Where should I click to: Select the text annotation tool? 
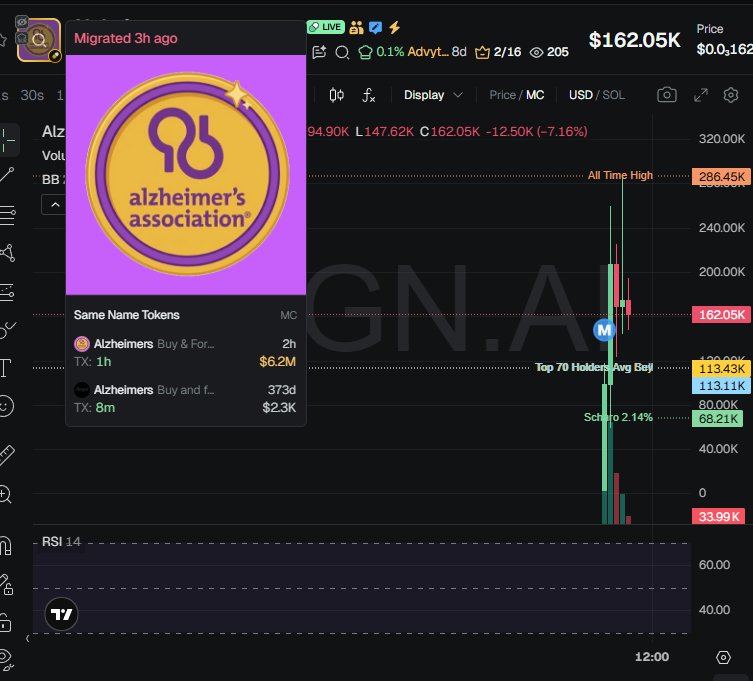click(6, 368)
